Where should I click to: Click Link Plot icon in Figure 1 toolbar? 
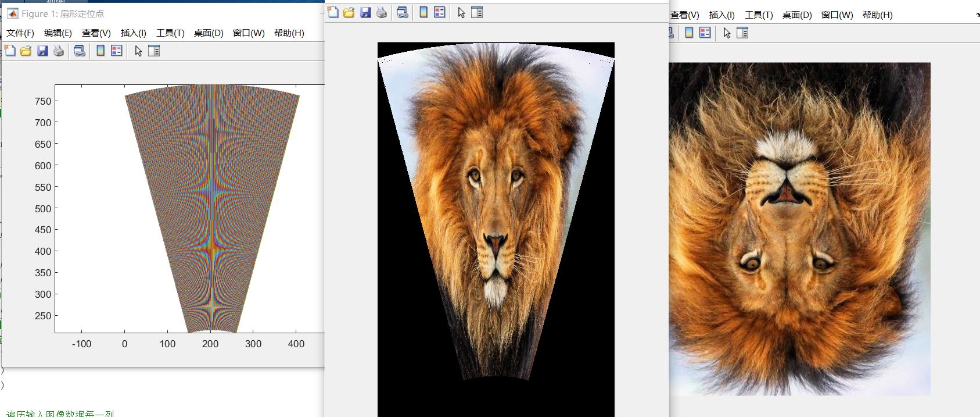click(80, 51)
